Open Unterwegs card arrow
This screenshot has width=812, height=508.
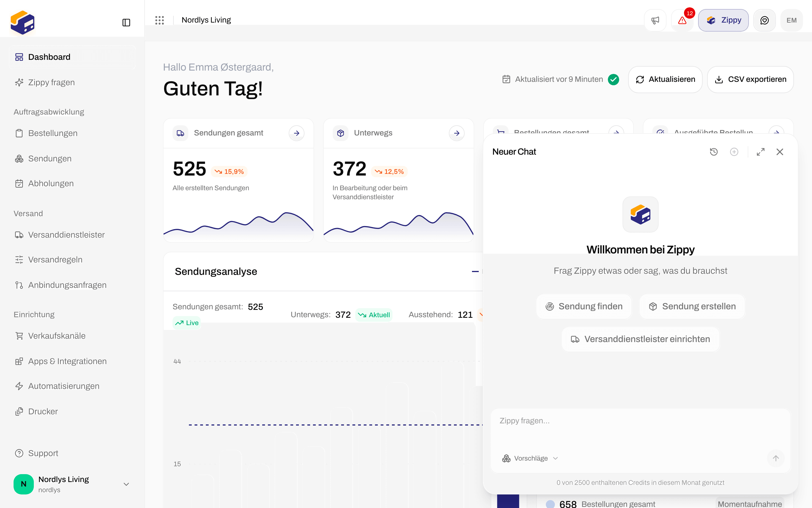457,133
